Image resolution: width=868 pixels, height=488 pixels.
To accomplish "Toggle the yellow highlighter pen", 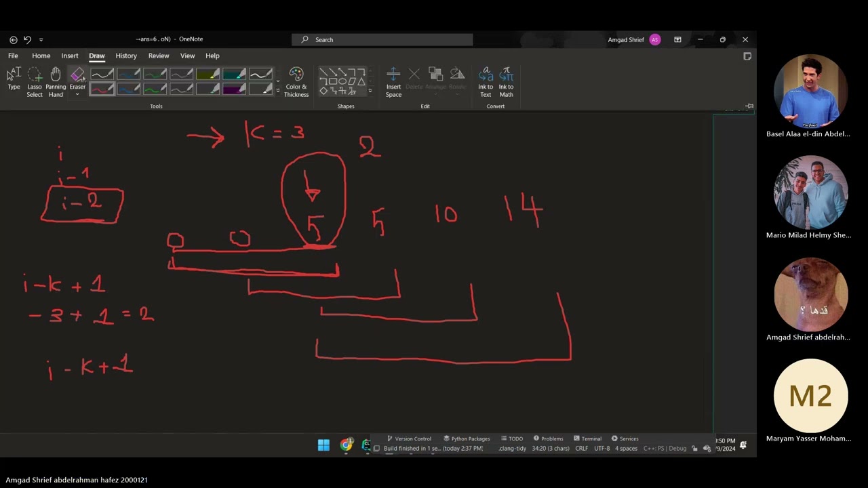I will click(208, 74).
